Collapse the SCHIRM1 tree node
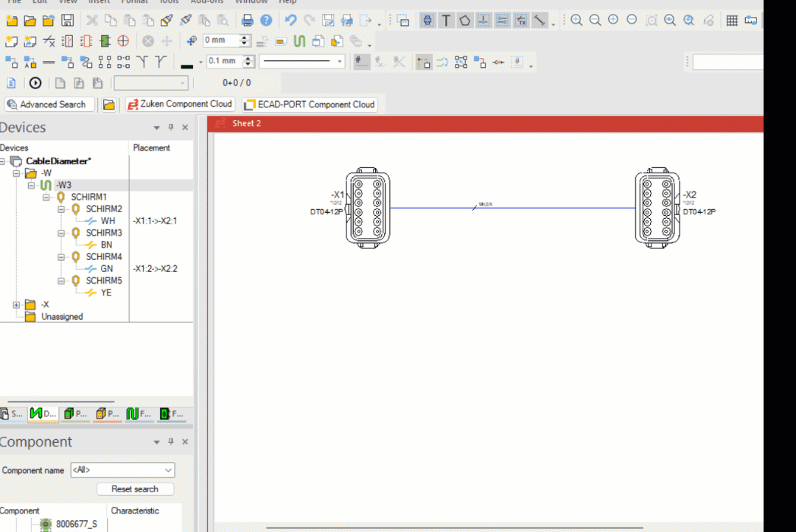Screen dimensions: 796x532 pyautogui.click(x=46, y=197)
